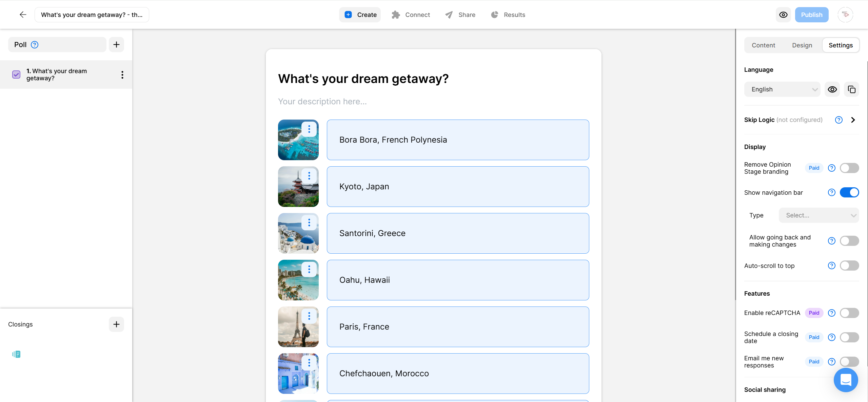Uncheck the question 1 checkbox
This screenshot has height=402, width=868.
click(16, 74)
